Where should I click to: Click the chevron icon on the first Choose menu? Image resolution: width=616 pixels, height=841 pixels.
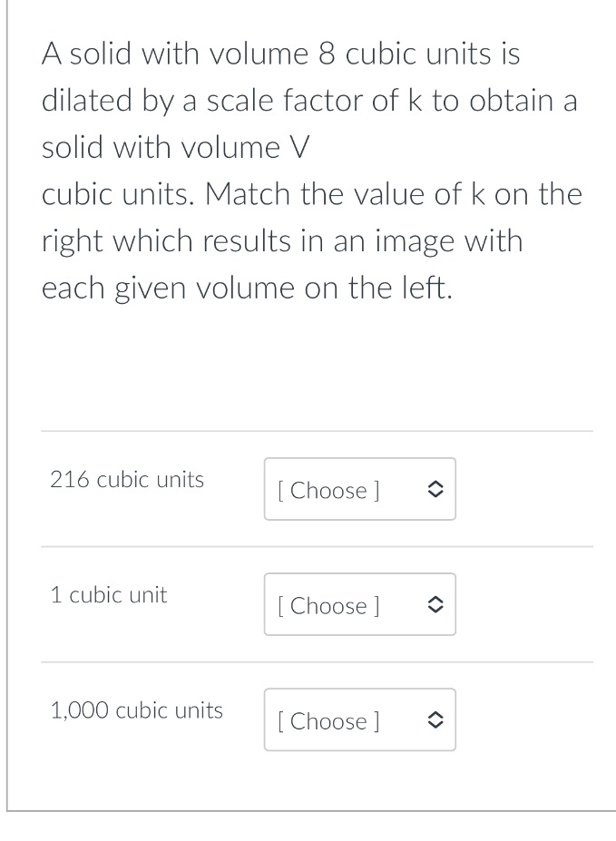tap(435, 489)
